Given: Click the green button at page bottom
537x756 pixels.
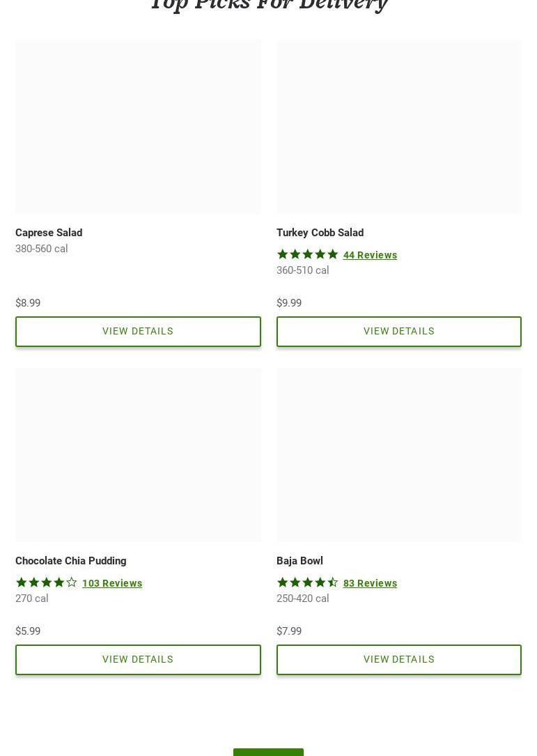Looking at the screenshot, I should (x=268, y=752).
